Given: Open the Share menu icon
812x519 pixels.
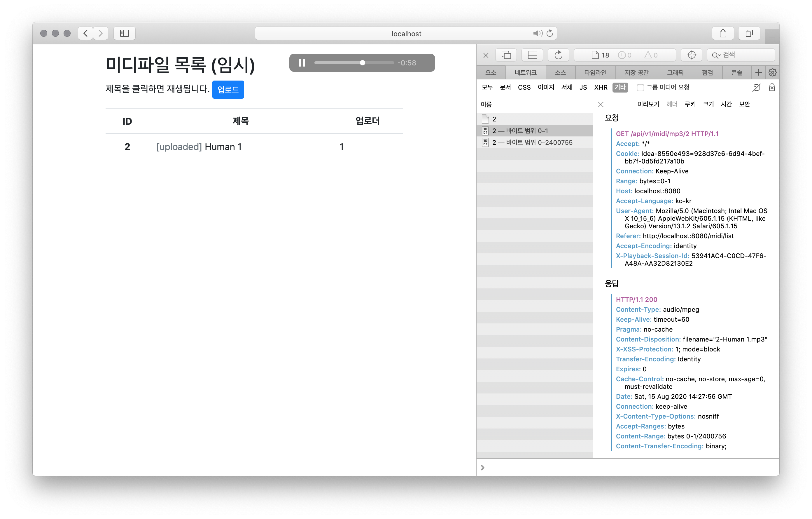Looking at the screenshot, I should 723,33.
